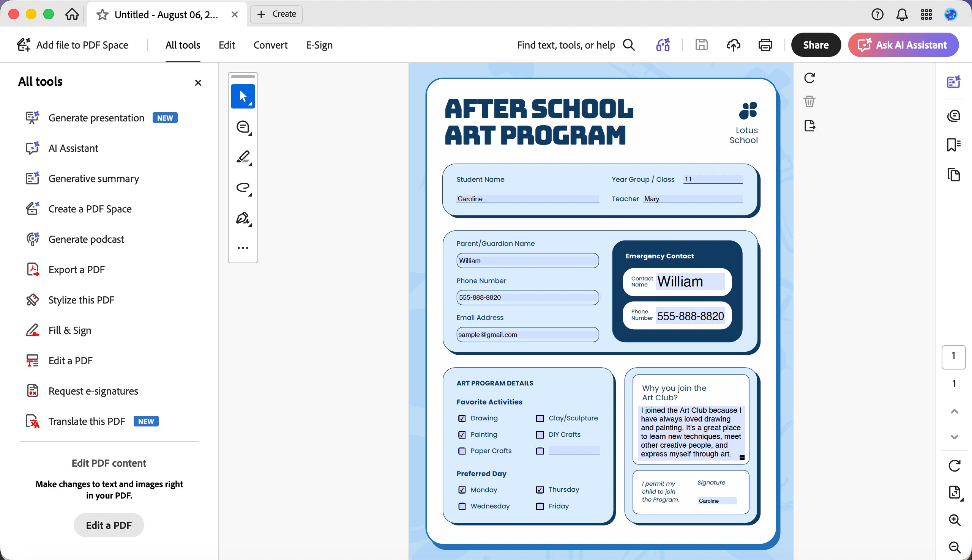This screenshot has width=972, height=560.
Task: Click the Edit a PDF pill button
Action: coord(109,525)
